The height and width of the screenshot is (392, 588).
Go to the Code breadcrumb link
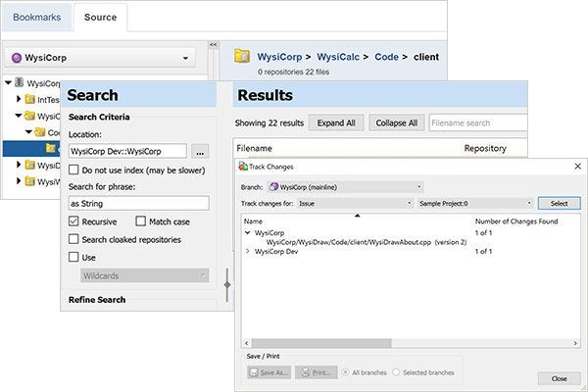(386, 57)
